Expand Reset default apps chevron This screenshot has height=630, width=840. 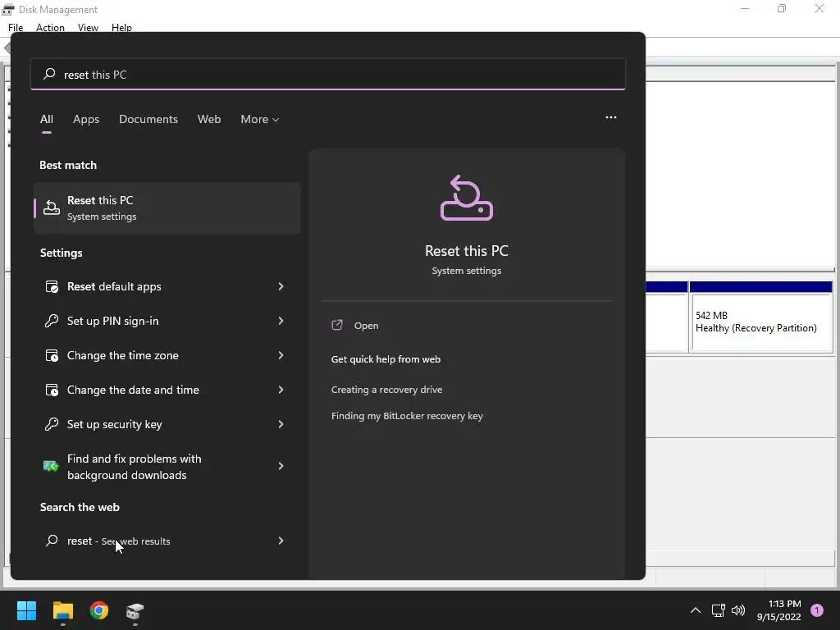(281, 286)
